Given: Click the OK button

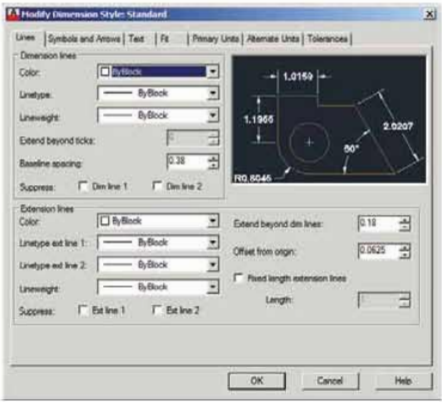Looking at the screenshot, I should (x=257, y=381).
